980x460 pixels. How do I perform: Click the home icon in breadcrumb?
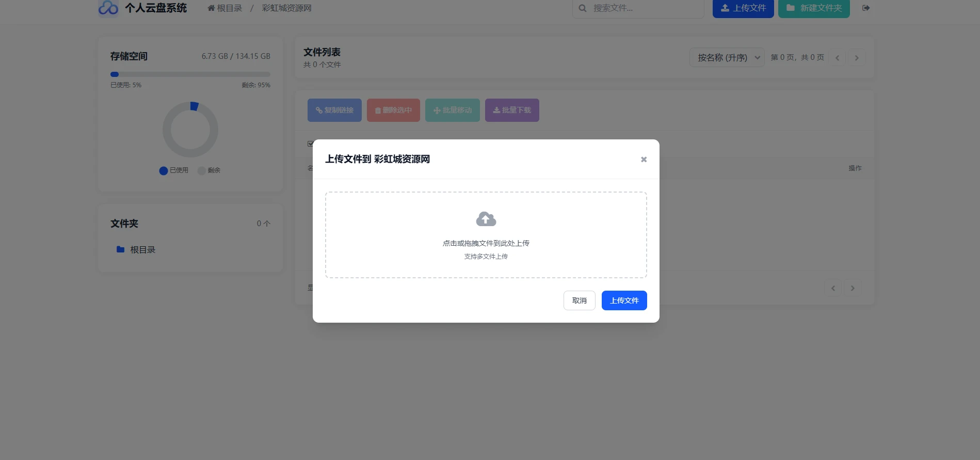click(211, 8)
